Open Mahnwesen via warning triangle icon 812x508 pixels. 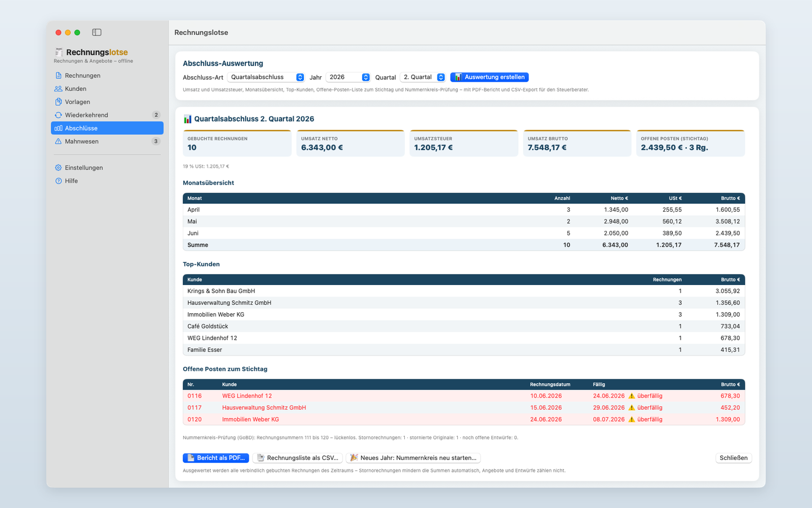(58, 141)
